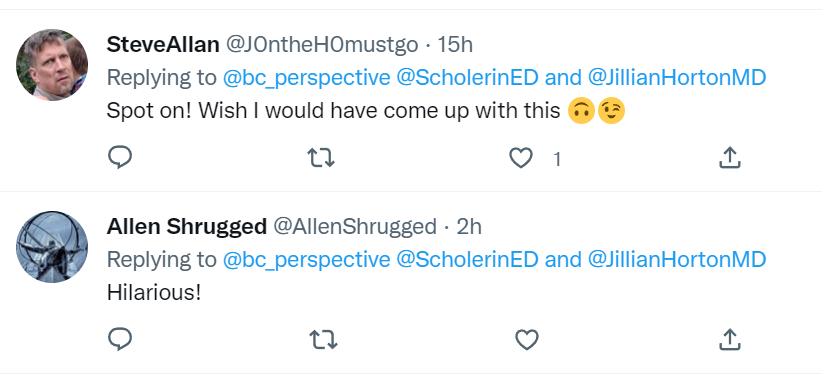The width and height of the screenshot is (822, 385).
Task: Click the @J0ntheH0mustgo handle
Action: click(x=322, y=45)
